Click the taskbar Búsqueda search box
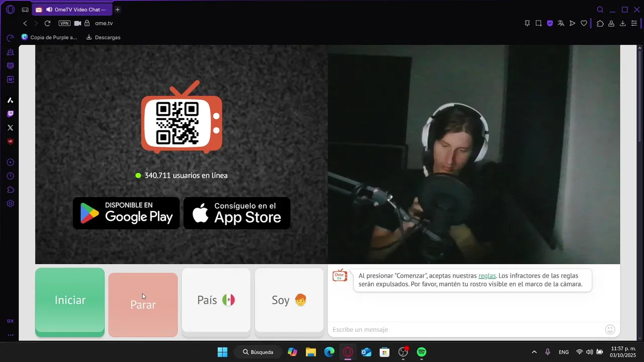This screenshot has height=362, width=644. point(258,352)
